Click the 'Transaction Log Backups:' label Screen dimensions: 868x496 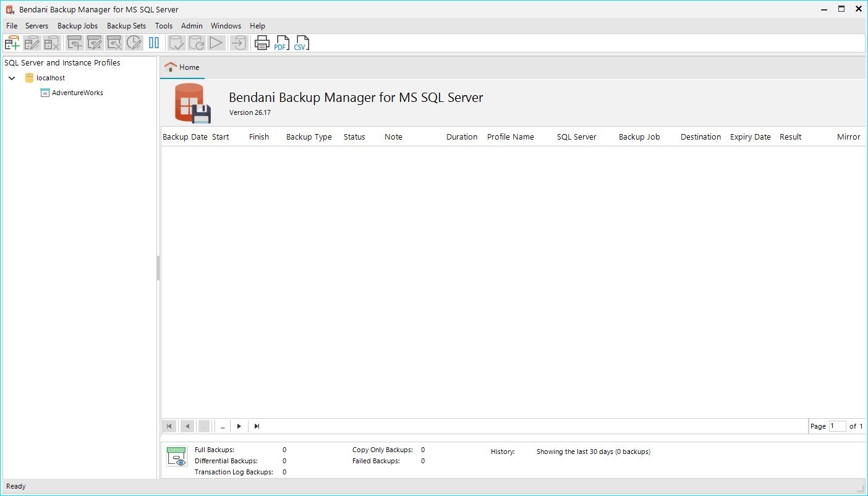234,472
